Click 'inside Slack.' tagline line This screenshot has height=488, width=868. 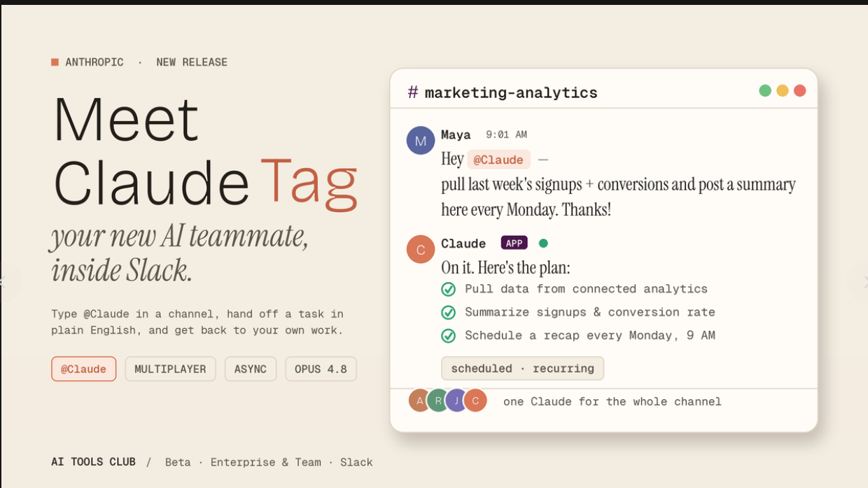point(122,270)
